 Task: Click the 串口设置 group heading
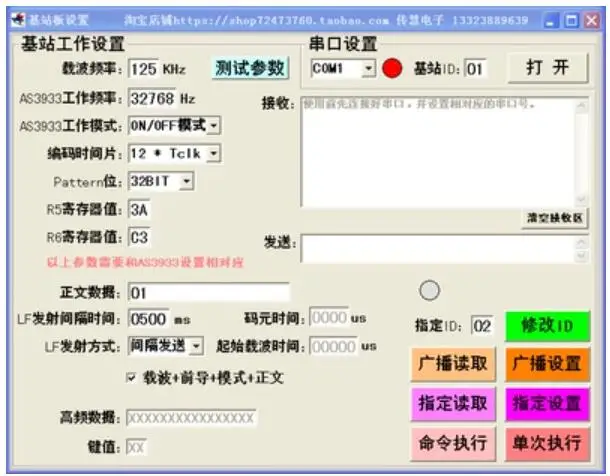[343, 44]
